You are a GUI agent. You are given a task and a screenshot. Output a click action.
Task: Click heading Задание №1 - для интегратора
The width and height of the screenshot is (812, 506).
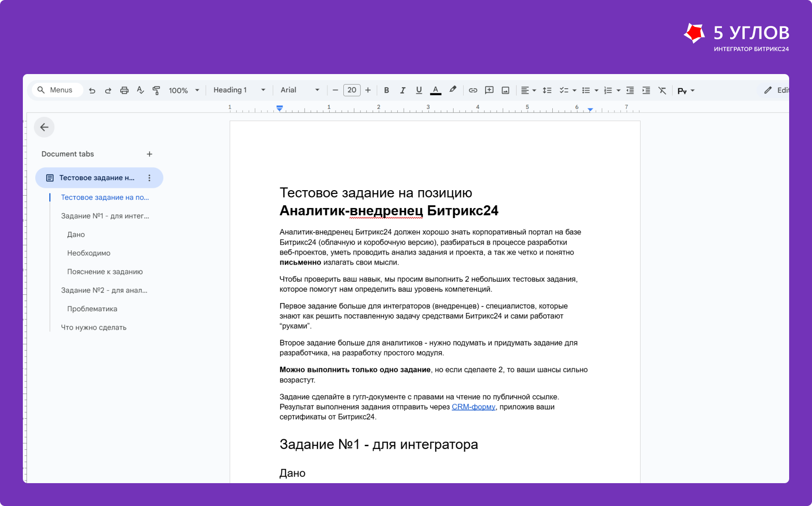coord(379,444)
